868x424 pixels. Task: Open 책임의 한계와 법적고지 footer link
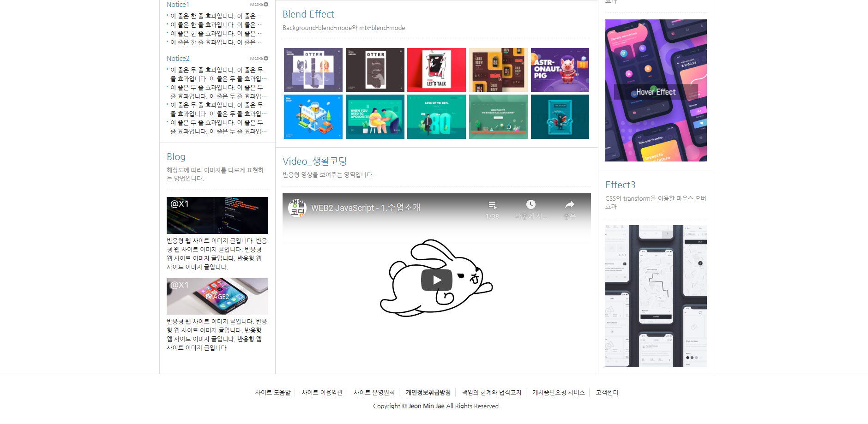[492, 393]
